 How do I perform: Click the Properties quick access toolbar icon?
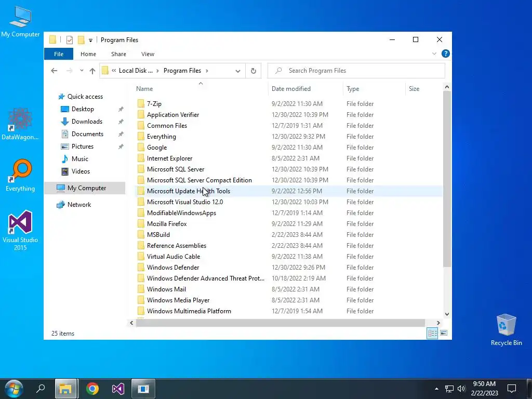point(70,40)
